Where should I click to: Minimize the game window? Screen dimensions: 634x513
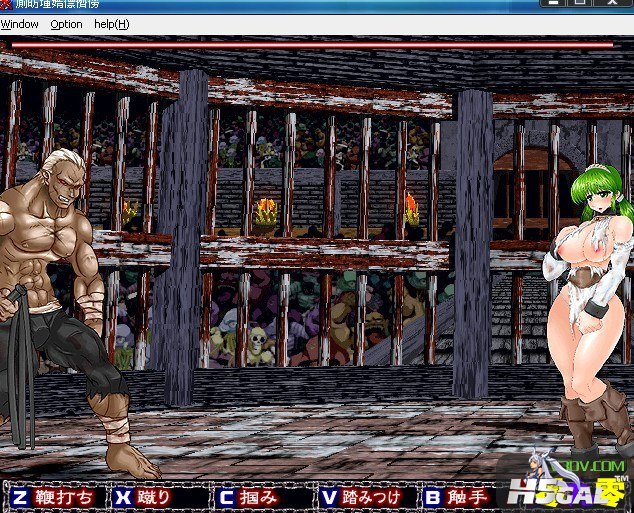coord(552,3)
